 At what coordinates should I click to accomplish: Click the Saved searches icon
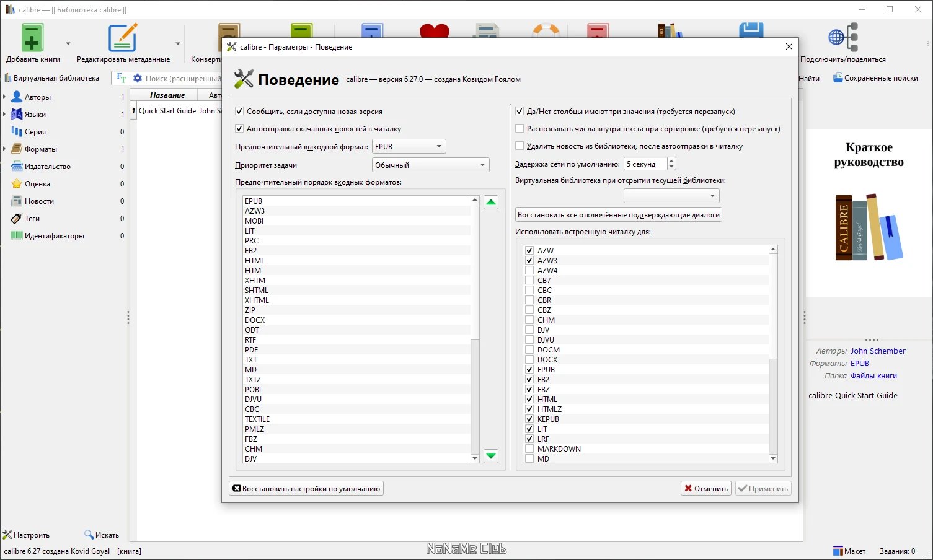[x=838, y=78]
